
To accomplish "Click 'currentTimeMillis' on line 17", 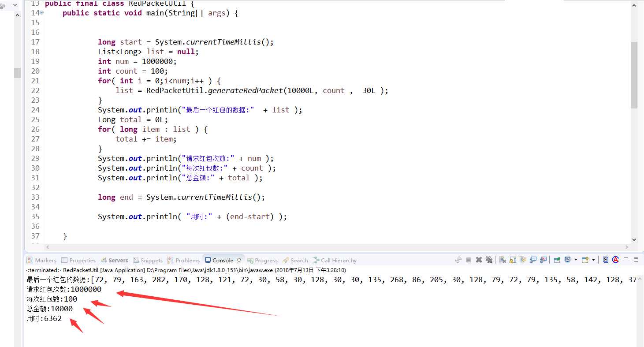I will tap(223, 42).
